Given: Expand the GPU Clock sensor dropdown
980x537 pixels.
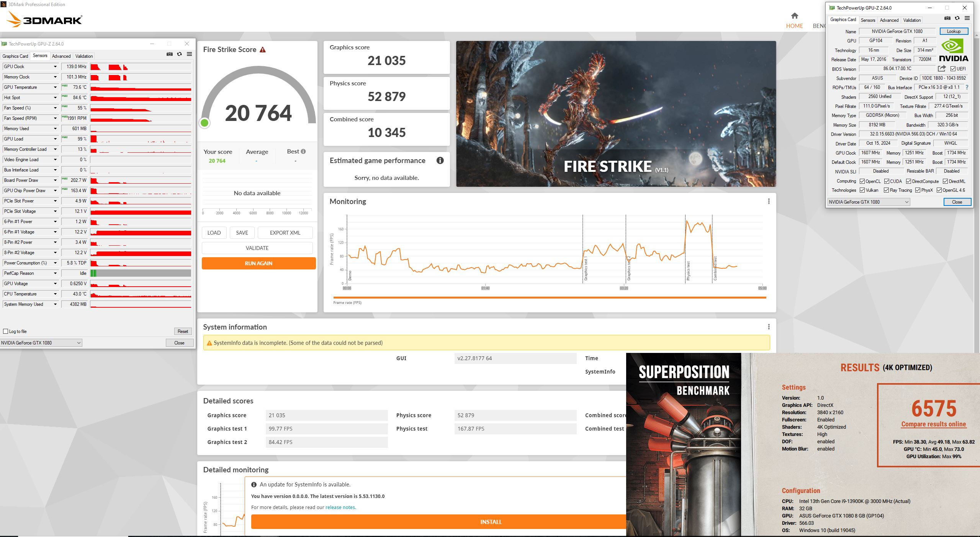Looking at the screenshot, I should [55, 67].
